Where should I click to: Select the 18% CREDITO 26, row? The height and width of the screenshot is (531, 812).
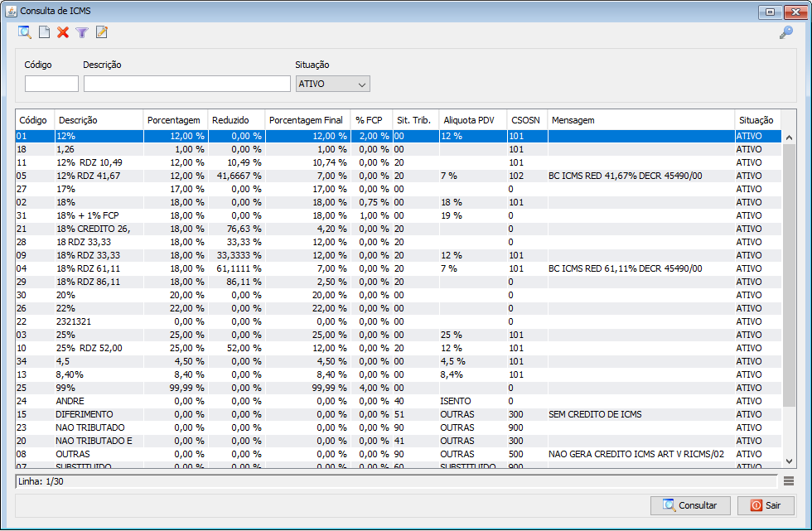tap(399, 229)
